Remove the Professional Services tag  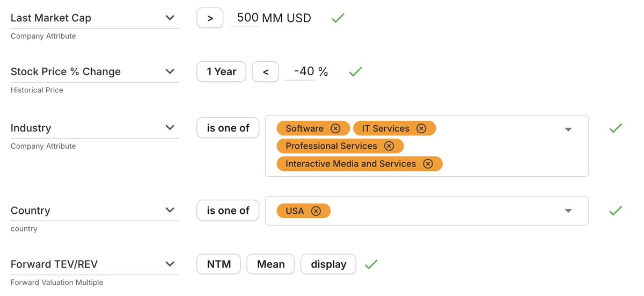(389, 146)
